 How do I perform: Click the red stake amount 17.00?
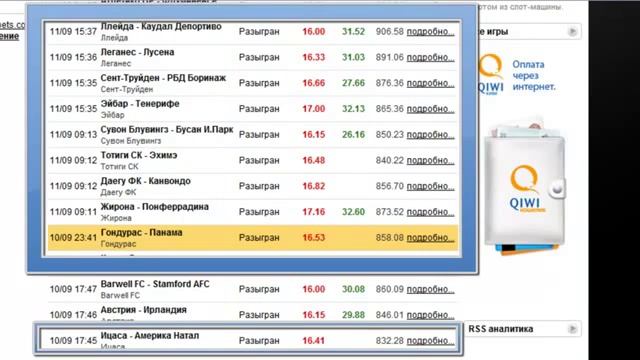pos(313,109)
